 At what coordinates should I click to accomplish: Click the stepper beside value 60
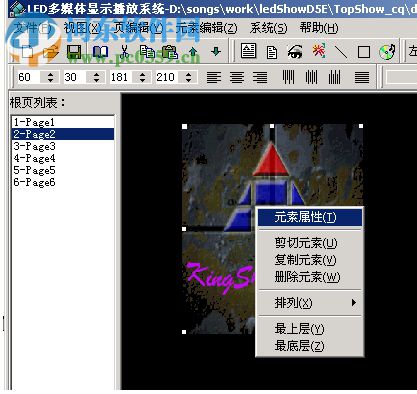click(x=50, y=77)
